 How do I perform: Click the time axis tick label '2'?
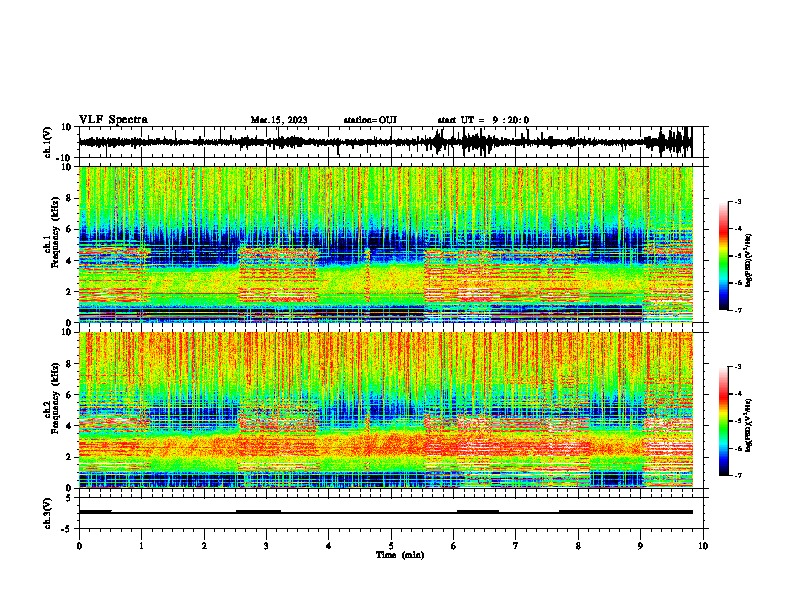(204, 546)
